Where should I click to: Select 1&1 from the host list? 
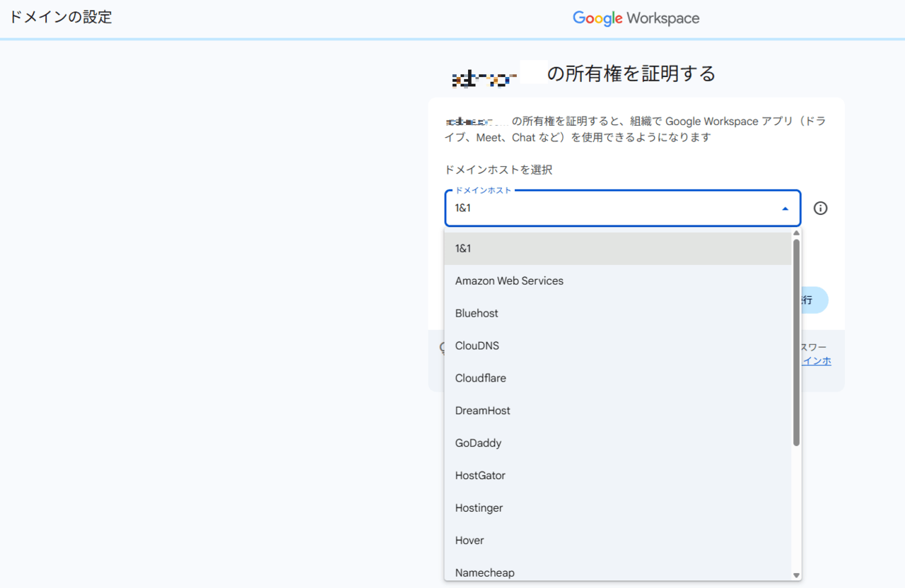pyautogui.click(x=618, y=249)
